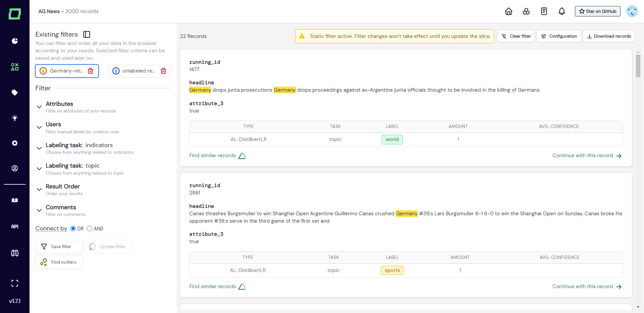The width and height of the screenshot is (644, 313).
Task: Select the AND connect option
Action: [x=90, y=229]
